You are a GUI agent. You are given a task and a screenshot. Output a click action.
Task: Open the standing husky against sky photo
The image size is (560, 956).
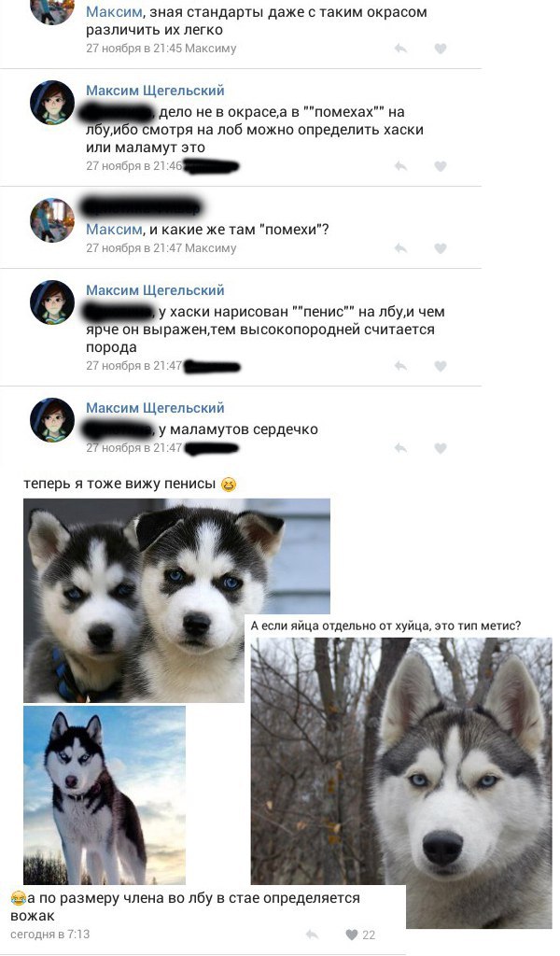coord(105,795)
